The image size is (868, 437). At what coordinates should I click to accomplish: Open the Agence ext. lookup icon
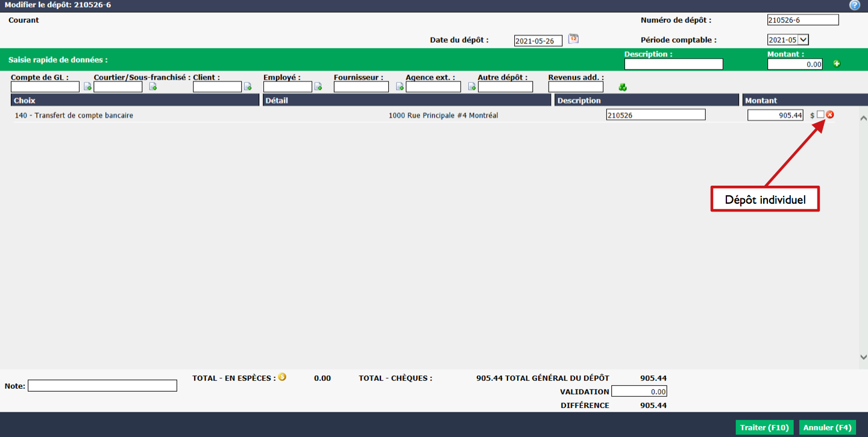472,87
